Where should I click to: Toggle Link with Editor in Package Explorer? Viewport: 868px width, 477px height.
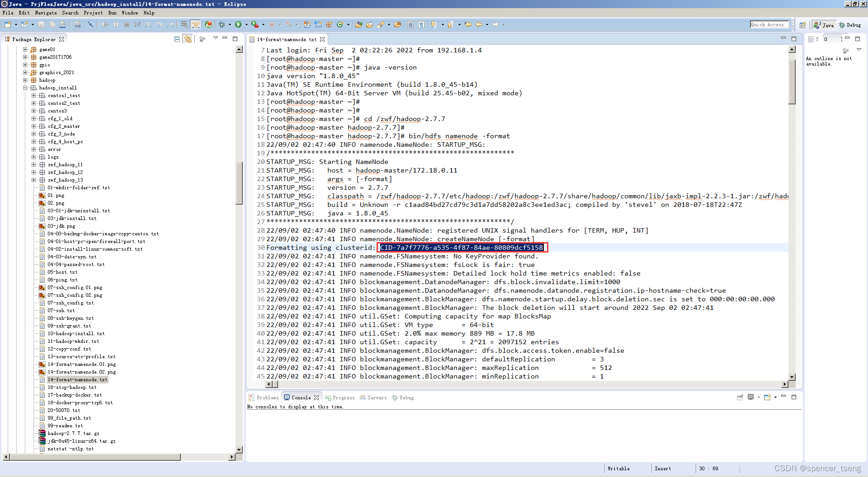187,40
